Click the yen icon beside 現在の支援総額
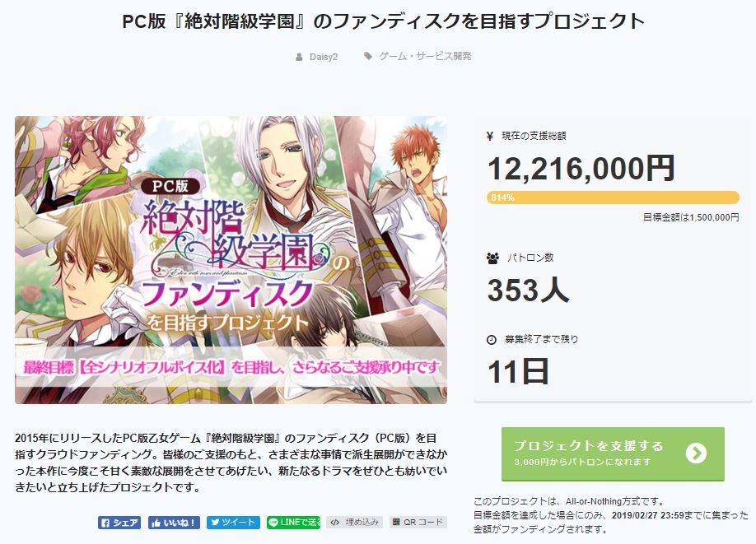 [x=490, y=137]
